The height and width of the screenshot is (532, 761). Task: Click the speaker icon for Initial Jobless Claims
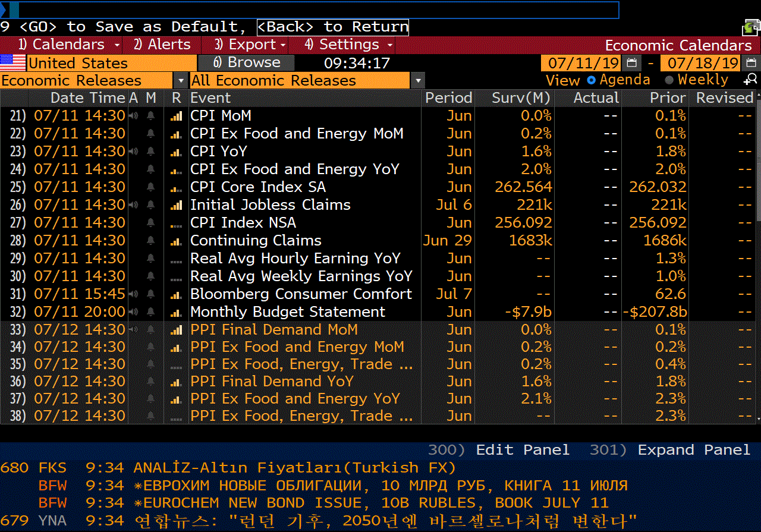pyautogui.click(x=134, y=205)
